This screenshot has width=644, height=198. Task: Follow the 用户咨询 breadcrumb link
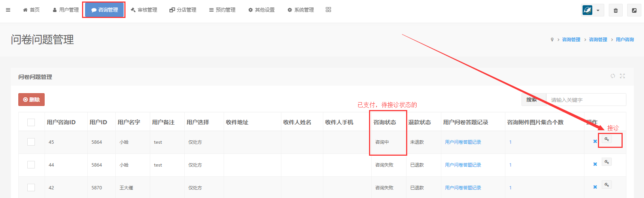(x=625, y=40)
